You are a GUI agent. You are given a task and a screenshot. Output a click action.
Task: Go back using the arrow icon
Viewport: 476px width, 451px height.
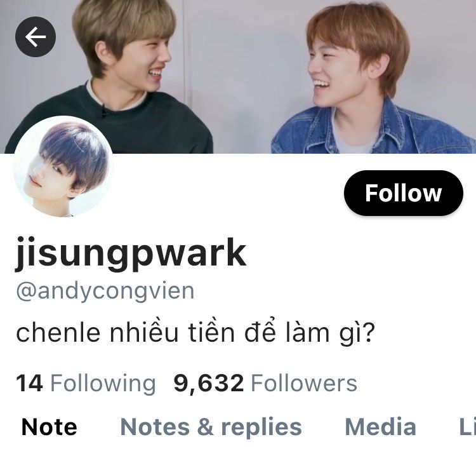pos(36,37)
